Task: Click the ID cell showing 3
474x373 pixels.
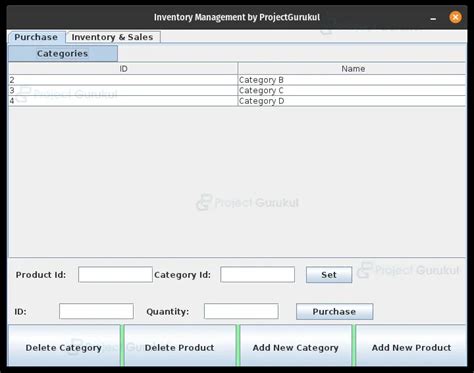Action: coord(123,91)
